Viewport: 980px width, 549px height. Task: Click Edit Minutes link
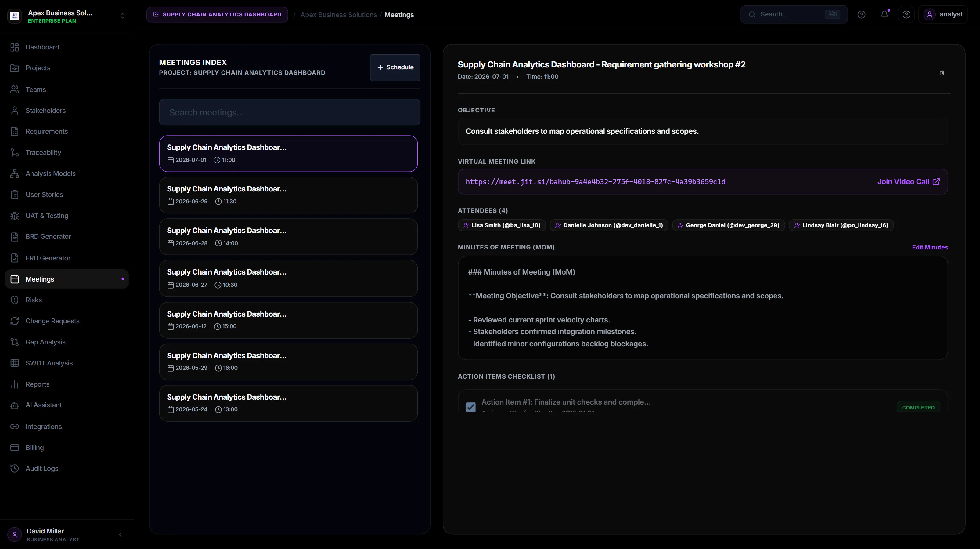930,247
